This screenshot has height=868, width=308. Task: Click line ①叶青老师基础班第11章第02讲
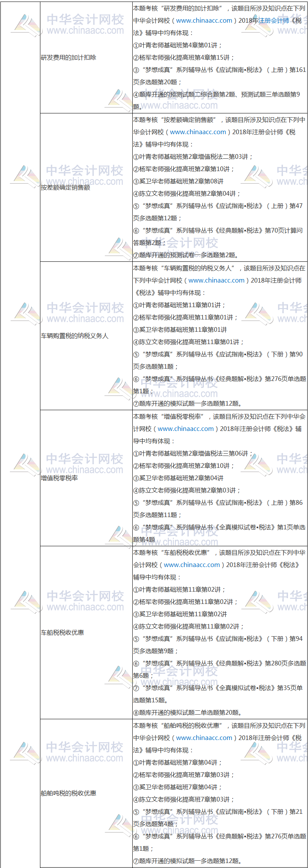(179, 590)
